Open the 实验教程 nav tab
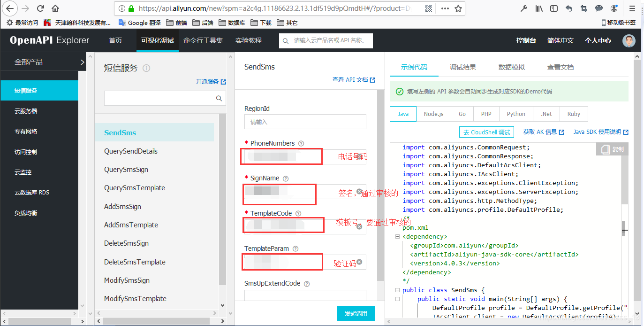Screen dimensions: 644x326 (x=249, y=40)
